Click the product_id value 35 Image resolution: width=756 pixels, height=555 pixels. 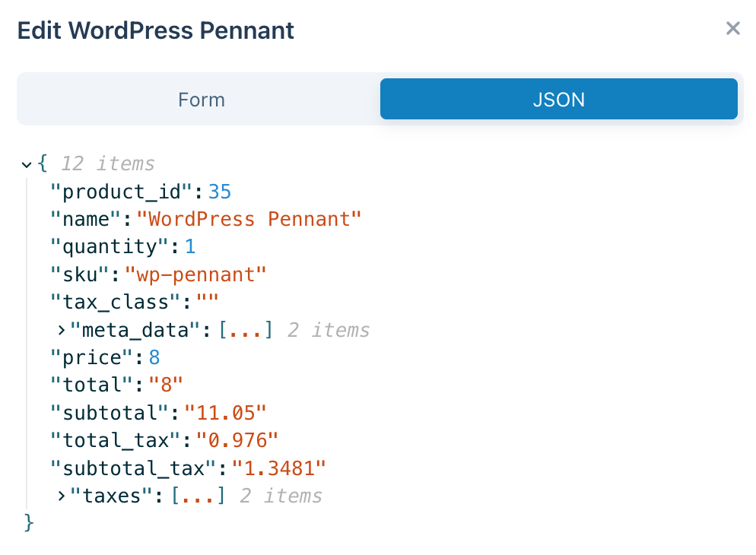click(220, 192)
